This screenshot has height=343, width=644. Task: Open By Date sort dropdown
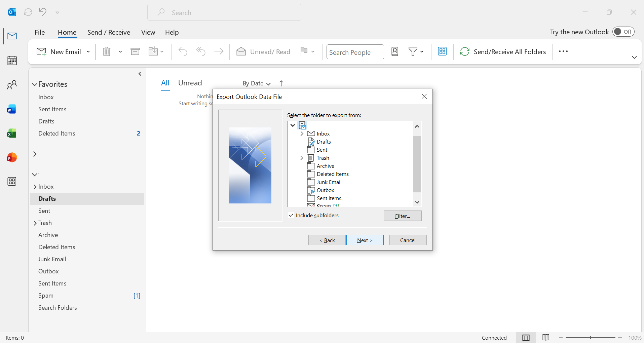click(257, 83)
